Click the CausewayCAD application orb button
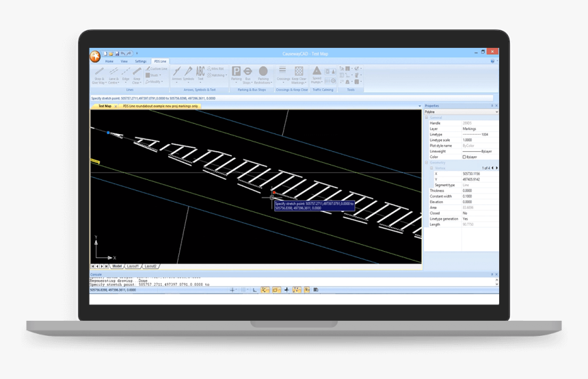Screen dimensions: 588x379 click(x=95, y=56)
